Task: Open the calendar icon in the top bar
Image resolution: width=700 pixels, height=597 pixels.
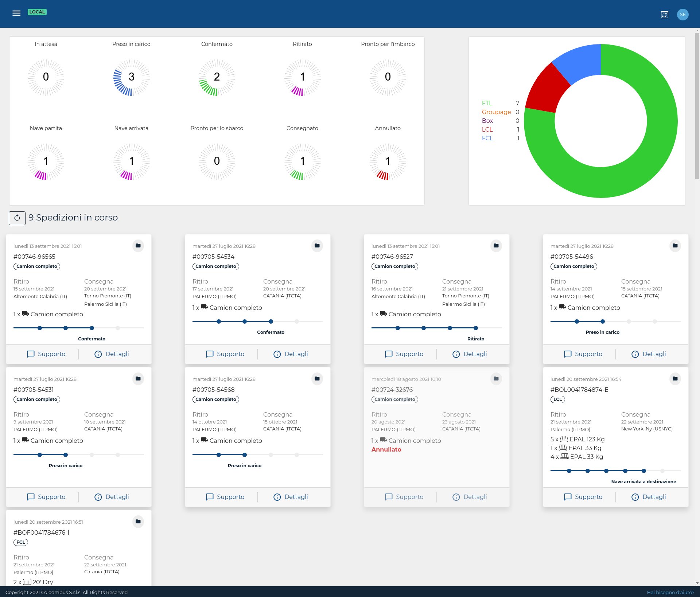Action: tap(664, 14)
